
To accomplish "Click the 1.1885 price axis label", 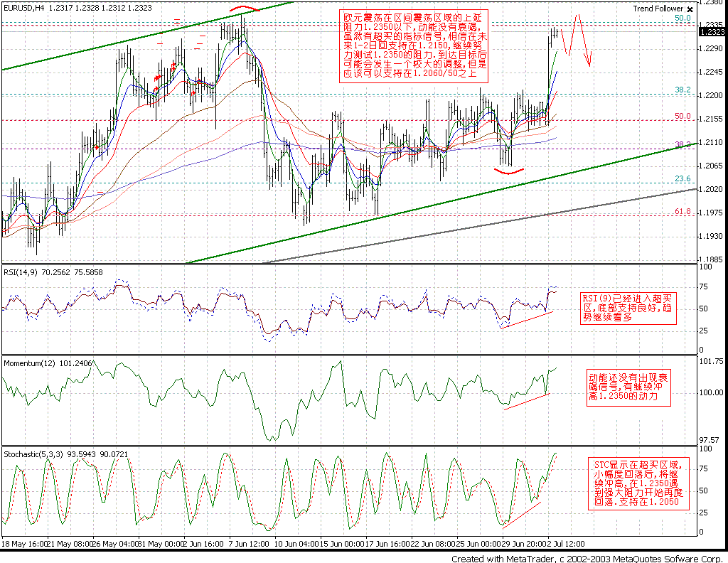I will pyautogui.click(x=711, y=259).
